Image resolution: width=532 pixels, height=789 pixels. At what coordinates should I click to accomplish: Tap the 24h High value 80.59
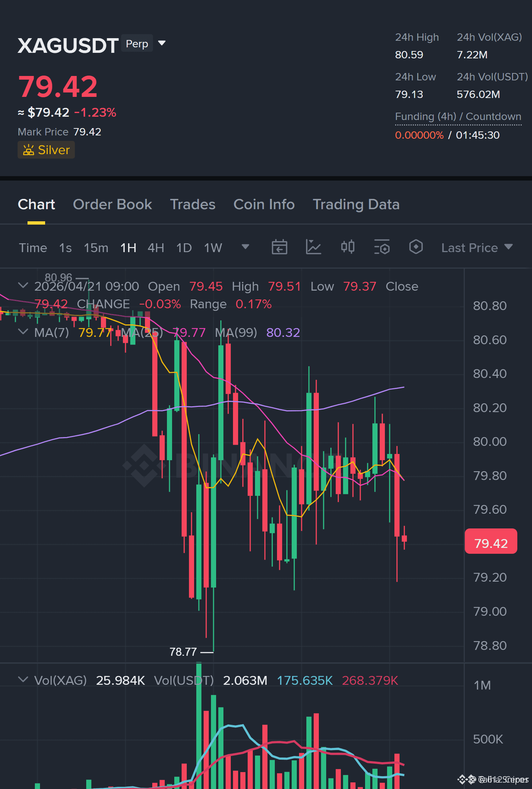point(409,55)
